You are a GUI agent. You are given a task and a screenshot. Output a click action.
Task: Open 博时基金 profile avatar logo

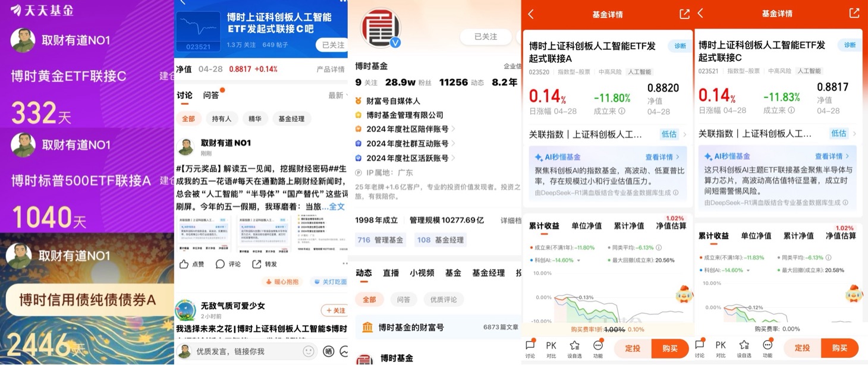click(380, 28)
